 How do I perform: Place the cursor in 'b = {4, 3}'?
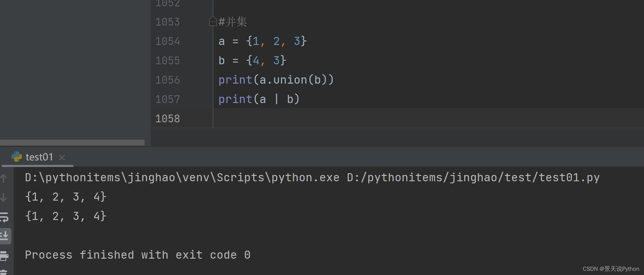[x=252, y=60]
